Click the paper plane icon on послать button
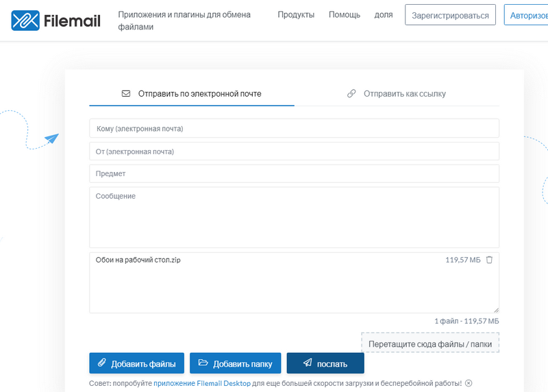 click(308, 363)
